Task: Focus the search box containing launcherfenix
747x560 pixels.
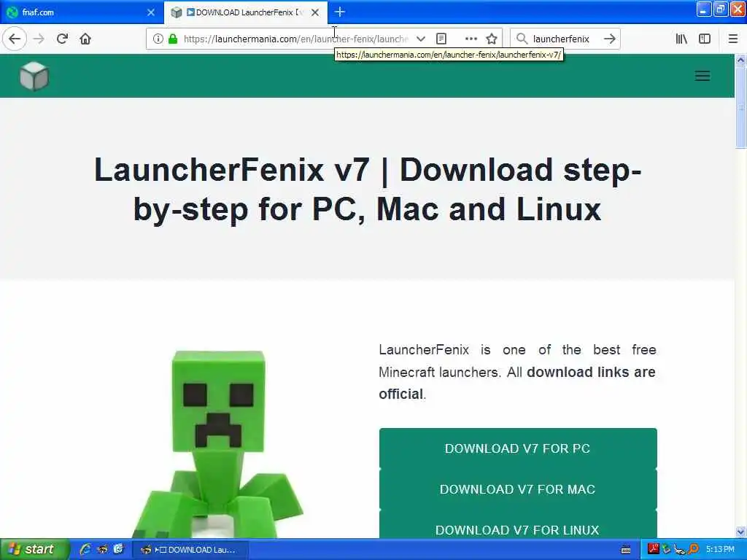Action: (565, 39)
